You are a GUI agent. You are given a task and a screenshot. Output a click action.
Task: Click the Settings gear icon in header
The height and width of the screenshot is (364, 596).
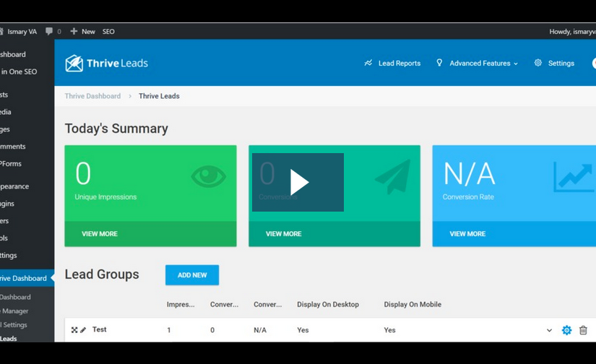(x=537, y=63)
